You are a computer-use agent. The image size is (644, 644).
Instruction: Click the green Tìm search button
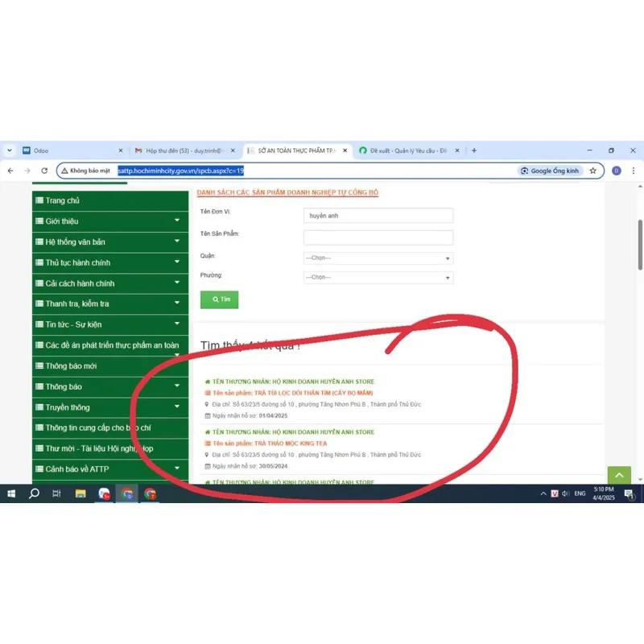pos(219,299)
